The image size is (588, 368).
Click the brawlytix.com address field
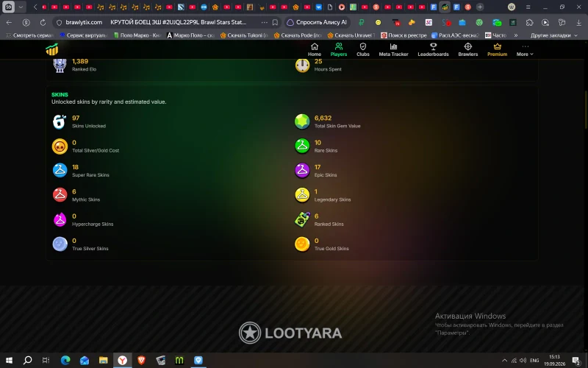[84, 23]
